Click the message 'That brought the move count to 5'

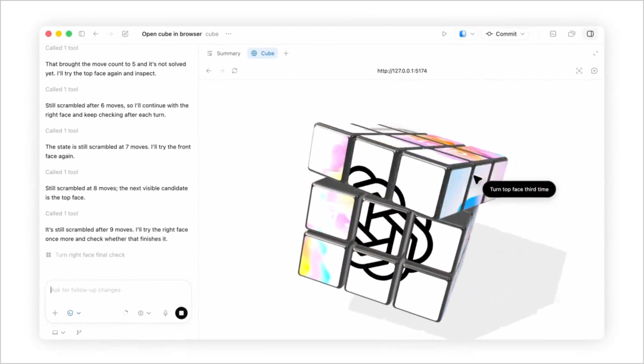coord(116,69)
